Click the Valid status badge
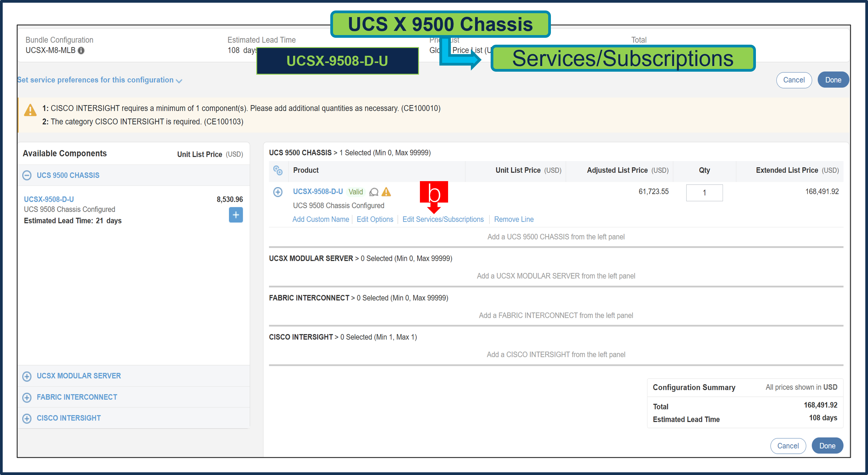 pyautogui.click(x=355, y=192)
